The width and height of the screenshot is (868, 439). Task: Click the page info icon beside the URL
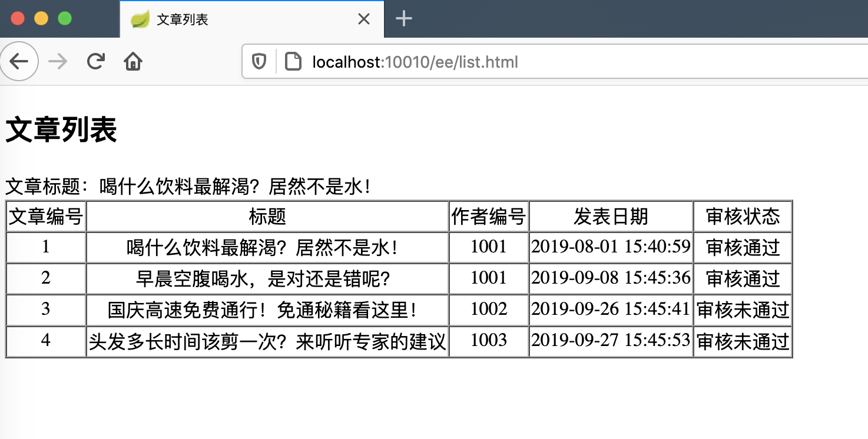(292, 62)
